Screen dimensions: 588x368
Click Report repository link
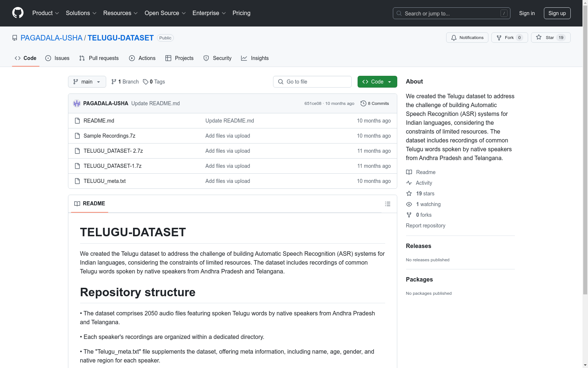[426, 226]
